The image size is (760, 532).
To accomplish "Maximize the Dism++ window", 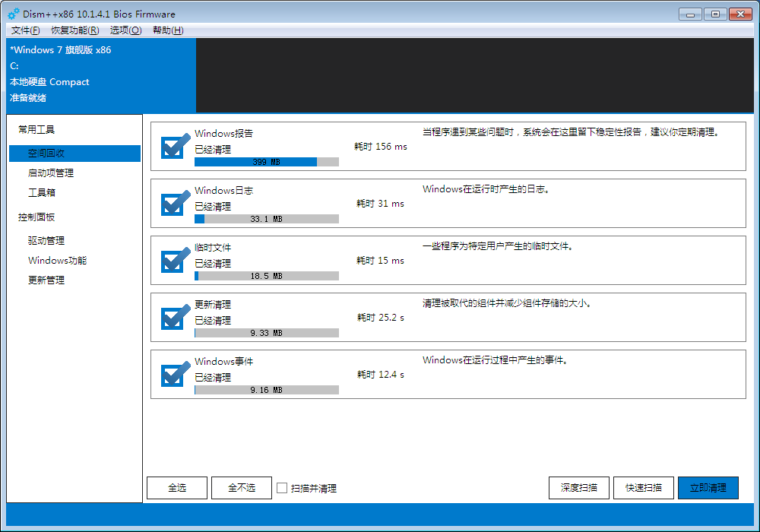I will (715, 14).
